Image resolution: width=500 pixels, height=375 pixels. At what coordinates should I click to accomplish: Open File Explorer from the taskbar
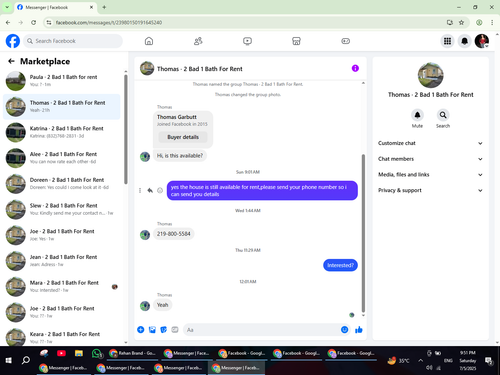[79, 353]
